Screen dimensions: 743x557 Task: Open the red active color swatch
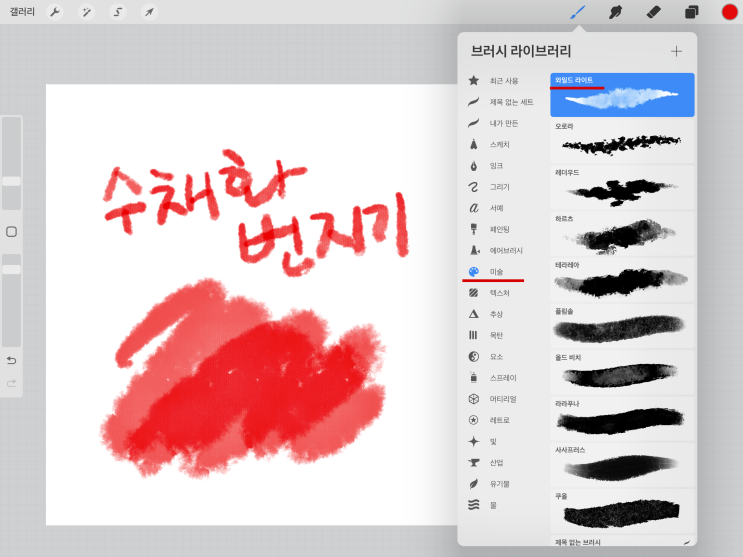729,12
